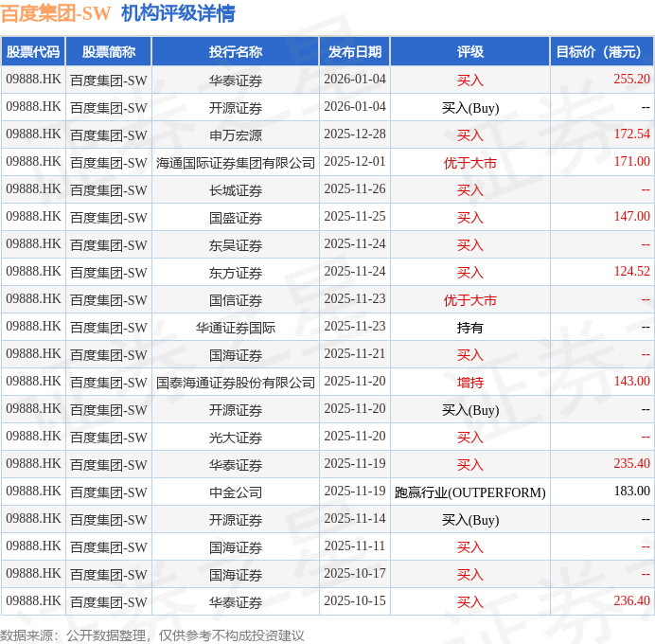Image resolution: width=655 pixels, height=644 pixels.
Task: Click date 2025-11-11
Action: pos(355,546)
